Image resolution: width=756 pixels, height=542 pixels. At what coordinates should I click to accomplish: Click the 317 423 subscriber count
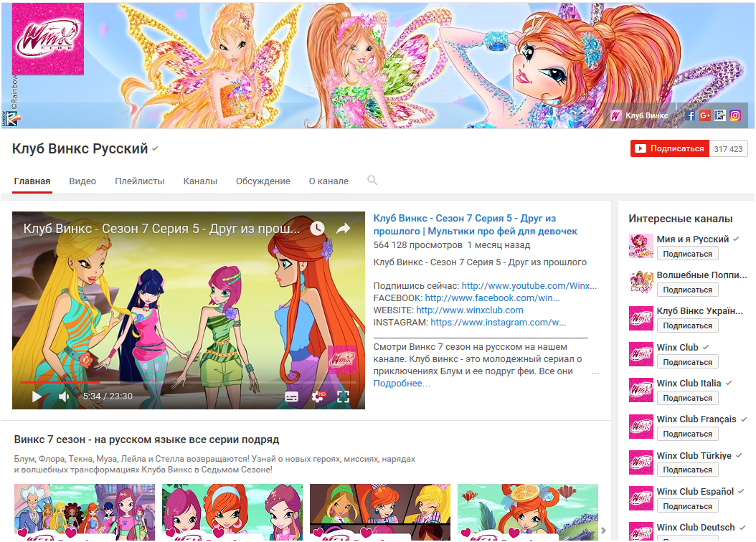(x=729, y=149)
